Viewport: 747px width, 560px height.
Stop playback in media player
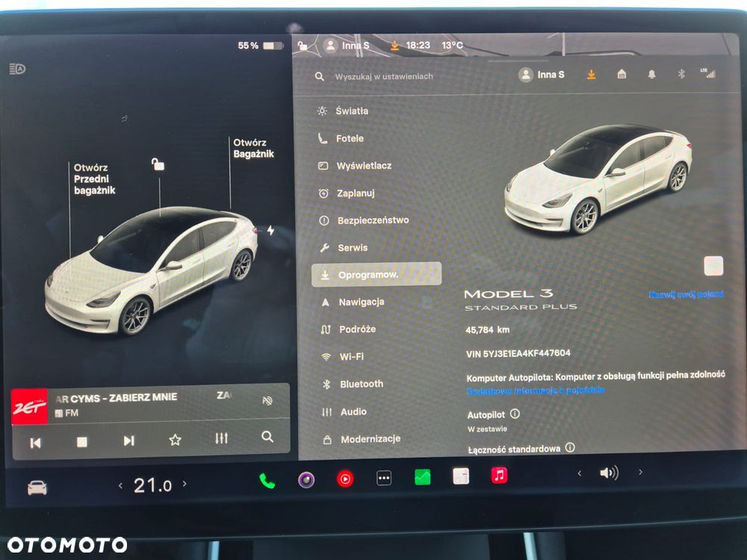pyautogui.click(x=82, y=442)
